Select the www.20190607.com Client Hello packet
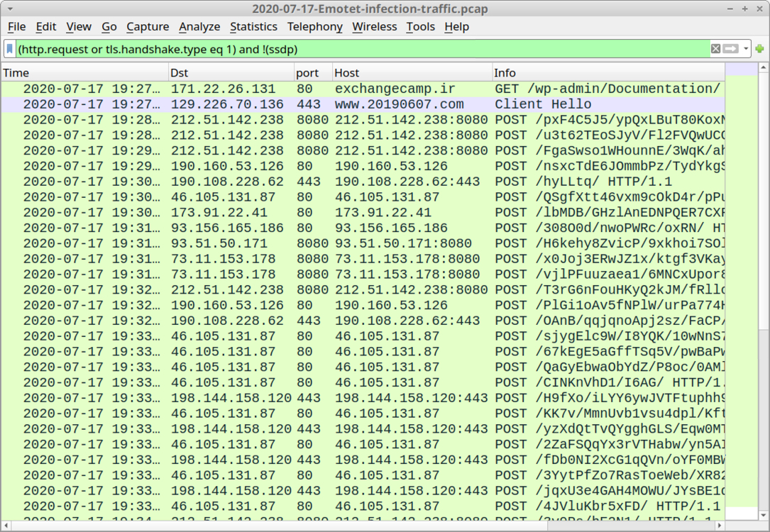770x532 pixels. tap(363, 104)
